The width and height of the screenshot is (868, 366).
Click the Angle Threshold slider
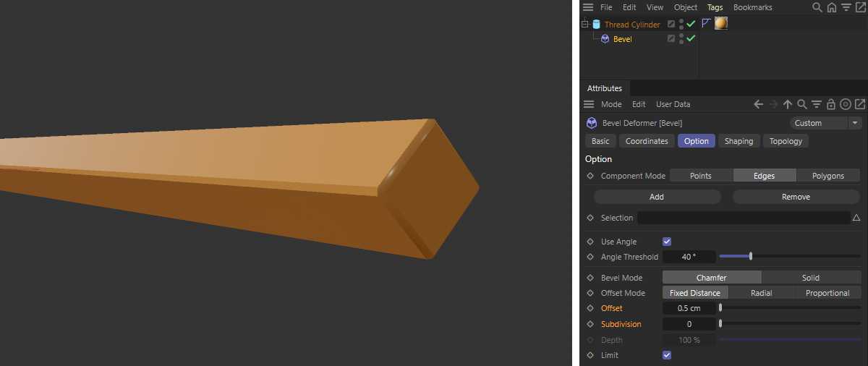[790, 256]
